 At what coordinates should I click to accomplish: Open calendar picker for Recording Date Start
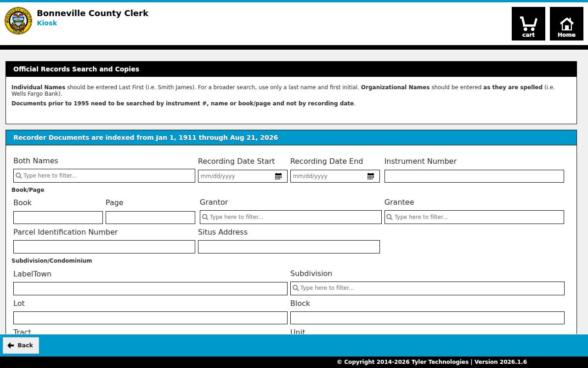click(278, 176)
